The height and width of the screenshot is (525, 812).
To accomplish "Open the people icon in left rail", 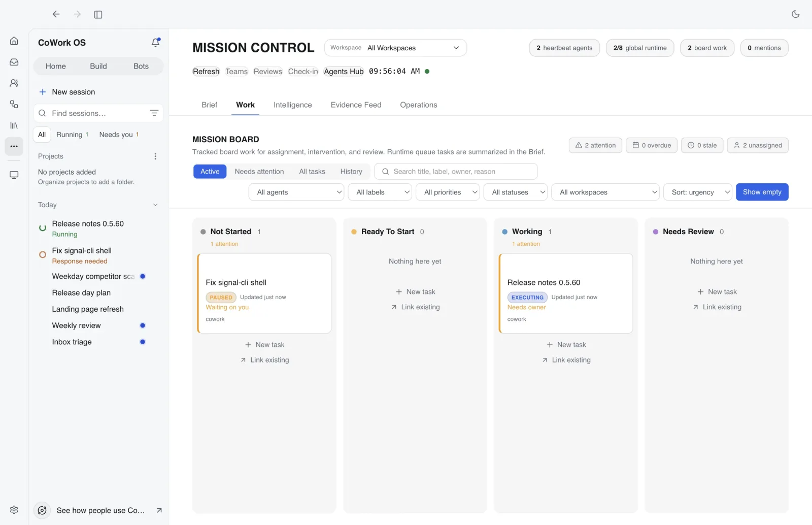I will [14, 83].
